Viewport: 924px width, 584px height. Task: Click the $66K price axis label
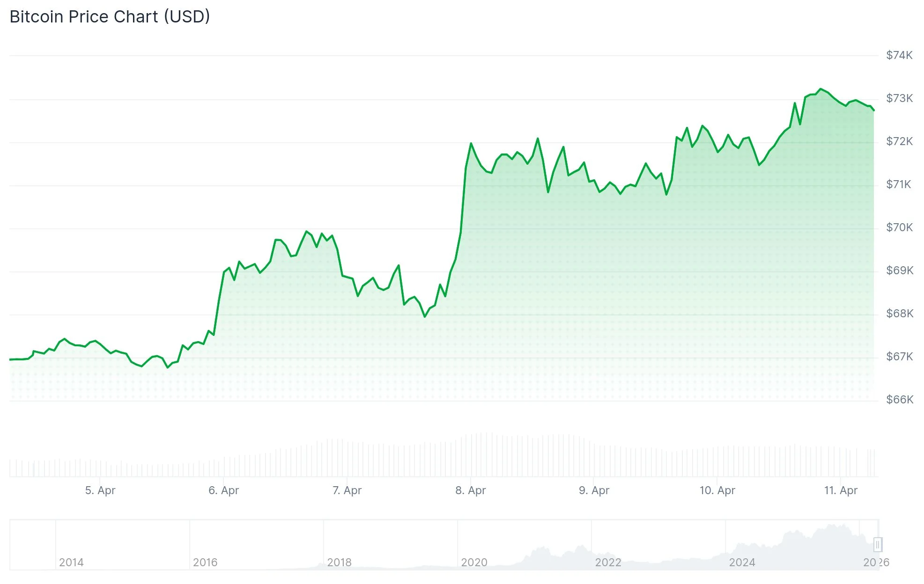[x=899, y=400]
